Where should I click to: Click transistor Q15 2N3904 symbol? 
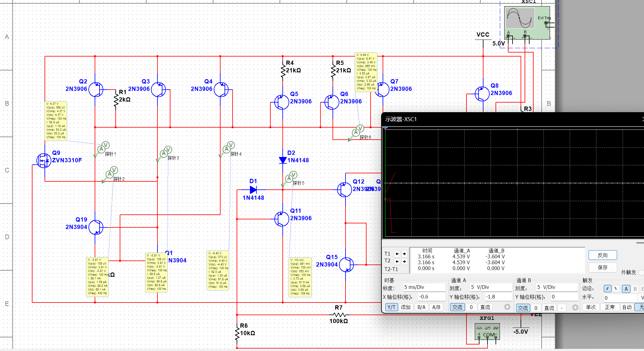[x=346, y=265]
